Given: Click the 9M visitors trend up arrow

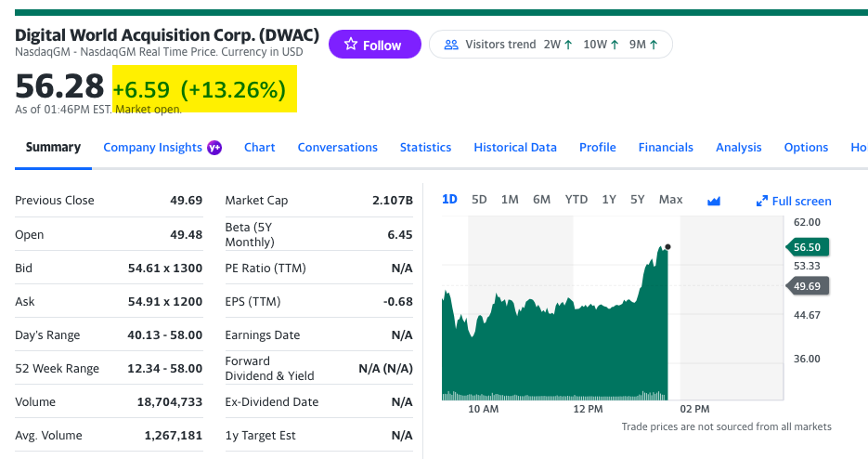Looking at the screenshot, I should (x=654, y=45).
